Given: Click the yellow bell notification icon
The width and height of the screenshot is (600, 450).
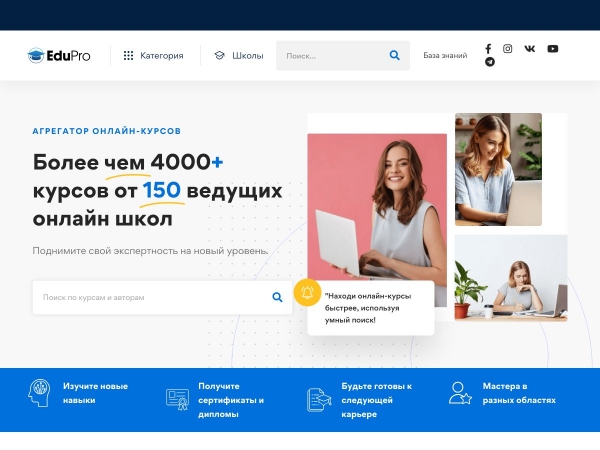Looking at the screenshot, I should pos(307,293).
